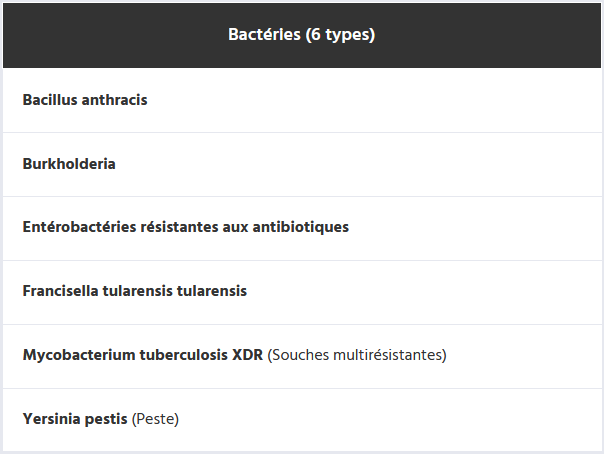
Task: Click the (Souches multirésistantes) note
Action: coord(357,355)
